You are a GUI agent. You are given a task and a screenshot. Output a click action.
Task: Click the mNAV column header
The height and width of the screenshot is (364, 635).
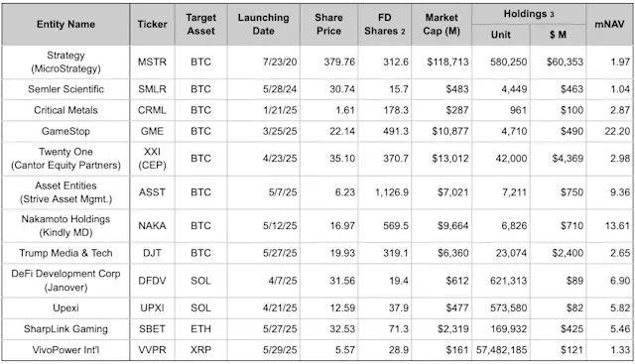(609, 24)
